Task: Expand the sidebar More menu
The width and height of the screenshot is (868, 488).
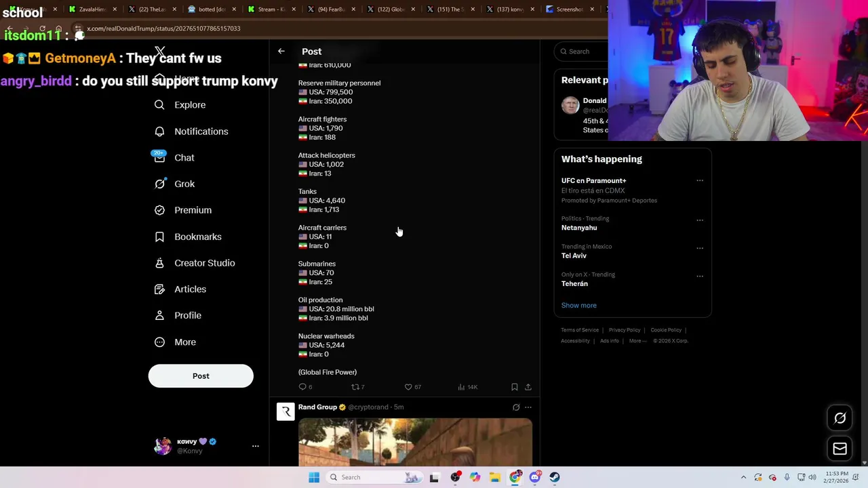Action: pos(175,342)
